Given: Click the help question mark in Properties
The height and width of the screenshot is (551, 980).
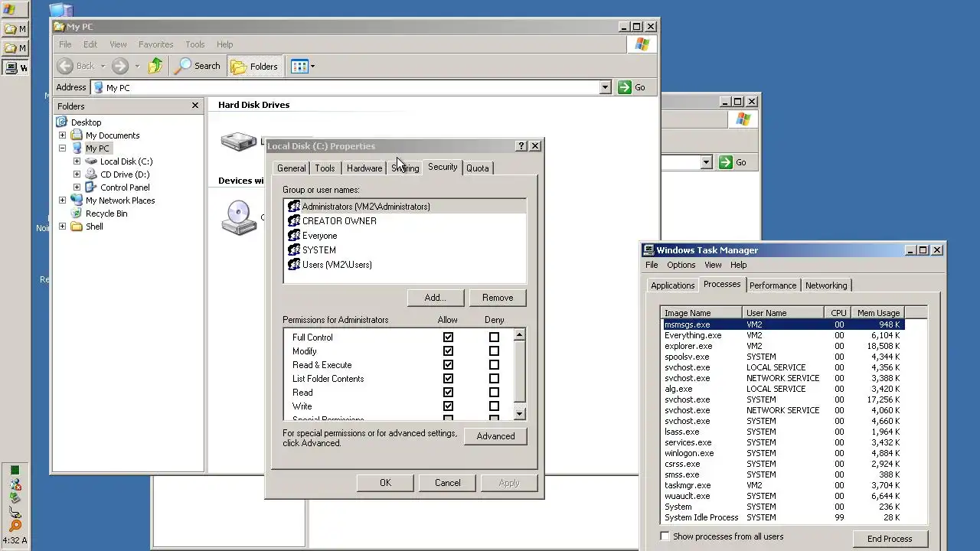Looking at the screenshot, I should pos(521,145).
